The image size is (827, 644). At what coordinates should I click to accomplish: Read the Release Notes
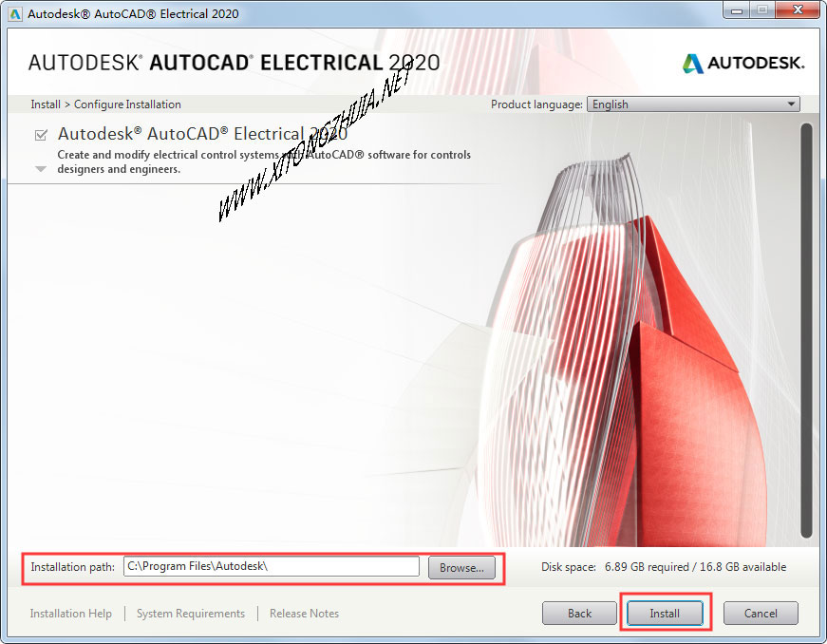(x=304, y=613)
